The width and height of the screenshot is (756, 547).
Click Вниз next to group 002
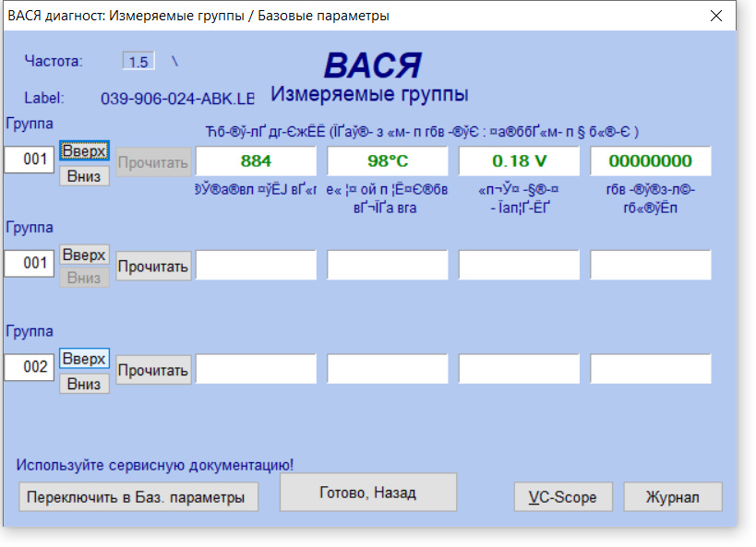pyautogui.click(x=84, y=384)
